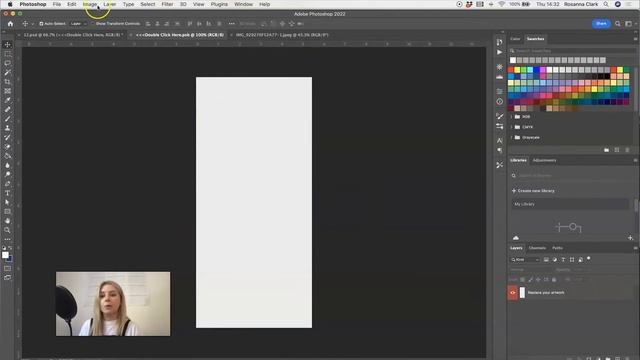Select the Frame tool
This screenshot has height=360, width=640.
(7, 91)
